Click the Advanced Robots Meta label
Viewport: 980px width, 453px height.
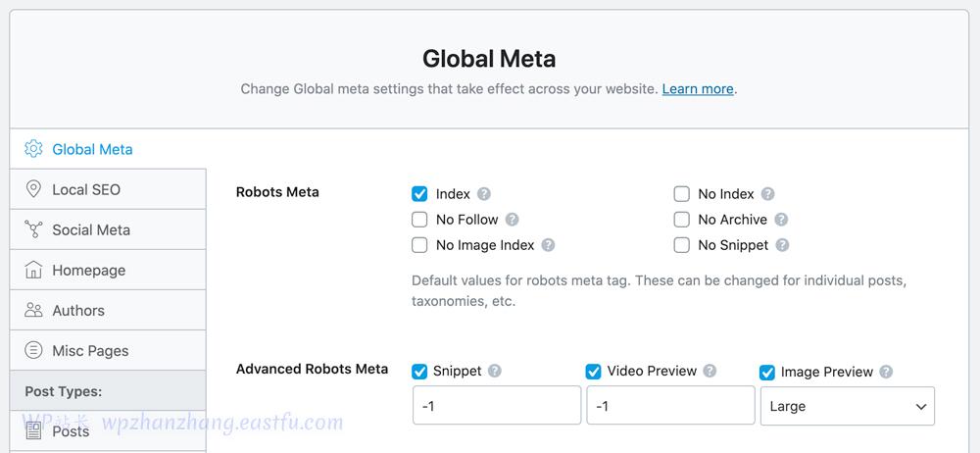pyautogui.click(x=312, y=369)
